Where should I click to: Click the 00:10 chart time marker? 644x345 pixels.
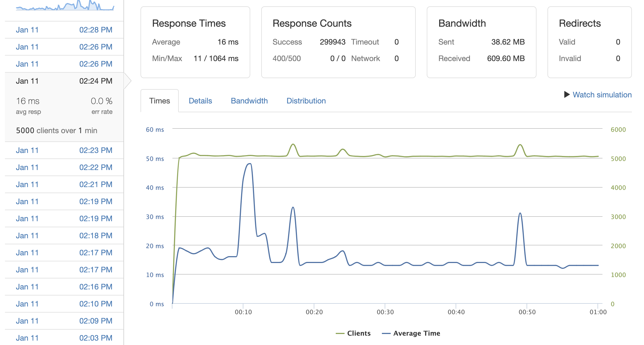click(243, 312)
